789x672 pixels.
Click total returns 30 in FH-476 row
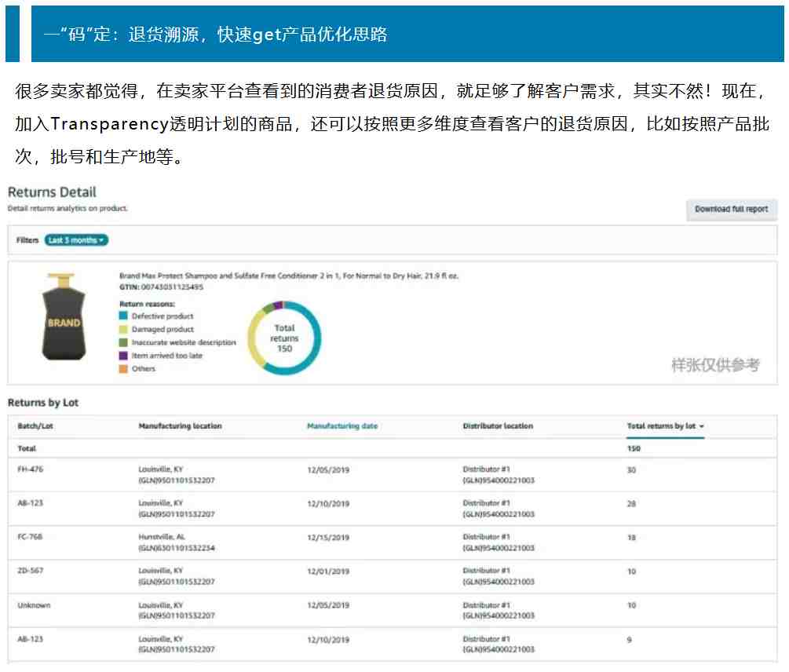pyautogui.click(x=631, y=469)
